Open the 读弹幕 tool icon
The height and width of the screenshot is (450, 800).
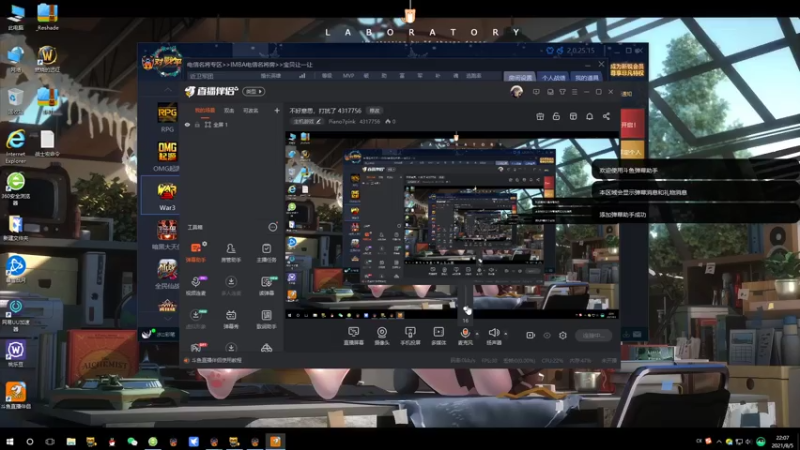click(x=266, y=286)
